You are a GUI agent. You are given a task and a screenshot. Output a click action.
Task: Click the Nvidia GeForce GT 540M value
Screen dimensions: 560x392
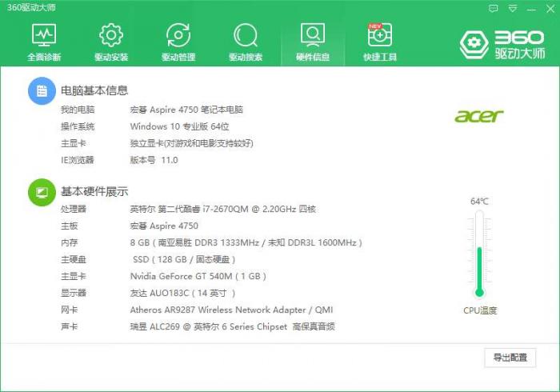click(x=198, y=276)
